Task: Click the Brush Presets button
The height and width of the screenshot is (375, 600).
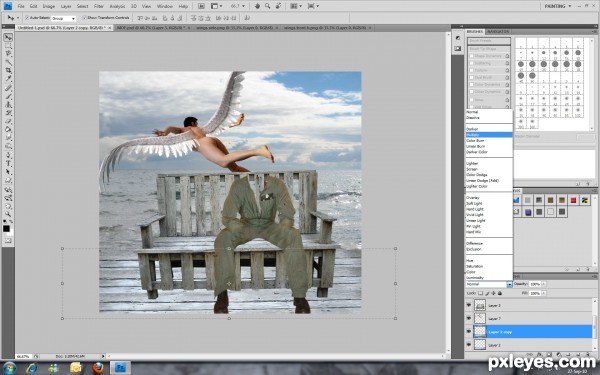Action: 489,41
